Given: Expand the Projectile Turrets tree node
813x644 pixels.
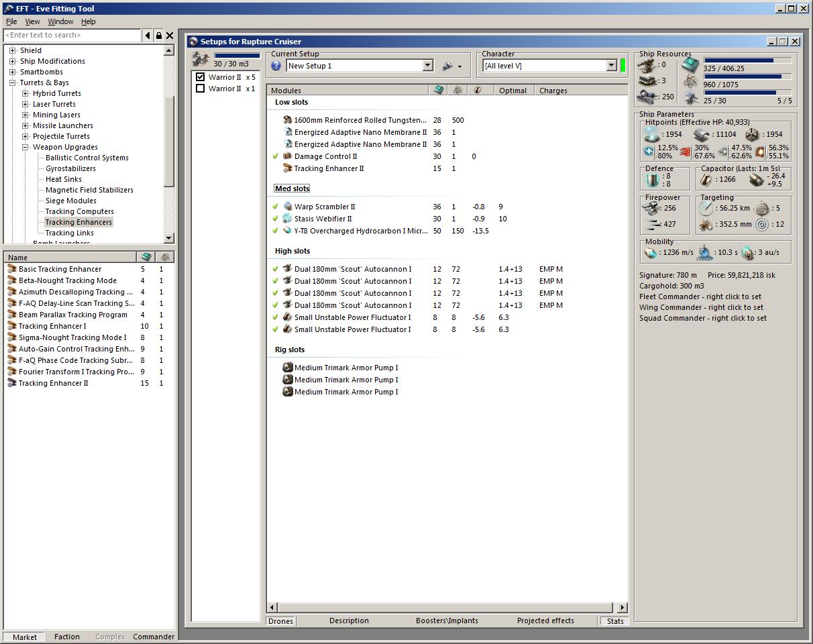Looking at the screenshot, I should click(25, 136).
